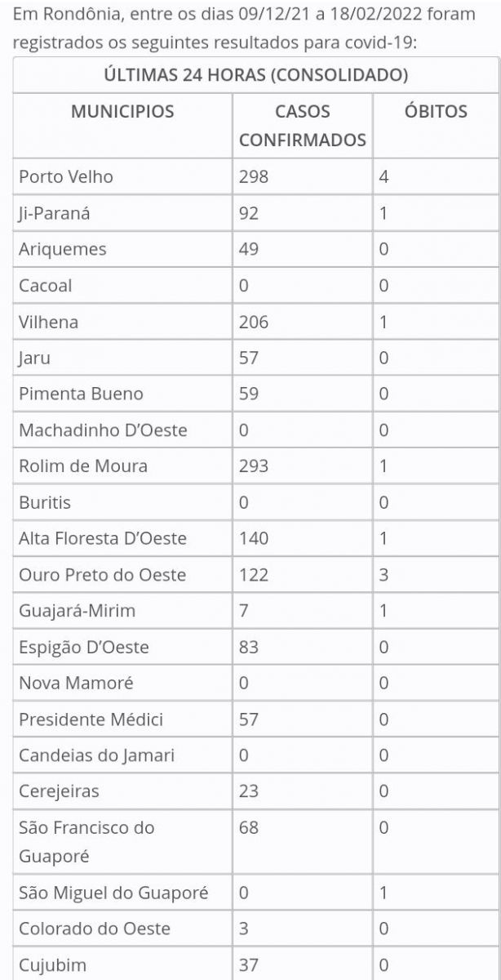This screenshot has height=980, width=501.
Task: Click the MUNICIPIOS column header
Action: (x=122, y=112)
